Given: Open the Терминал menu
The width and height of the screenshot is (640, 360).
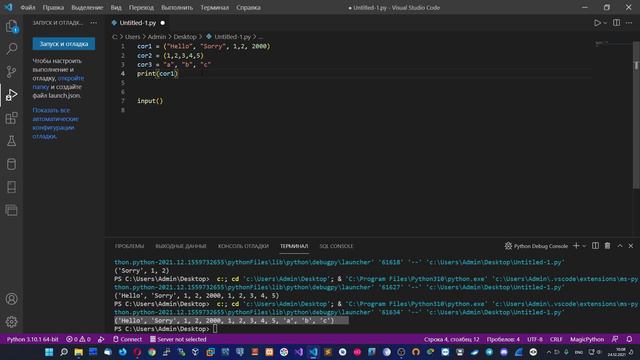Looking at the screenshot, I should pos(215,7).
